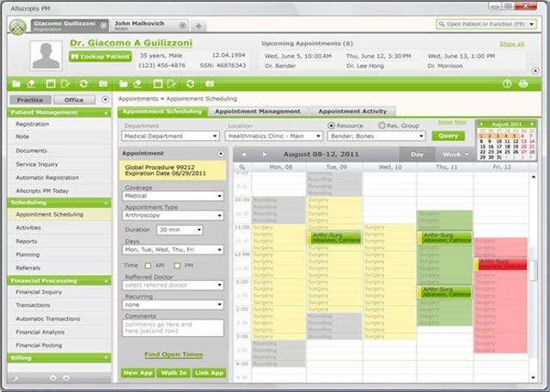The width and height of the screenshot is (550, 392).
Task: Click the binoculars on Lookup Patient
Action: 75,57
